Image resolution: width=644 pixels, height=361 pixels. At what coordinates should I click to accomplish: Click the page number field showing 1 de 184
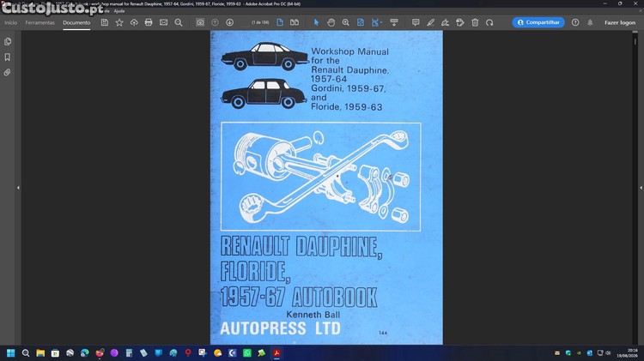[260, 22]
